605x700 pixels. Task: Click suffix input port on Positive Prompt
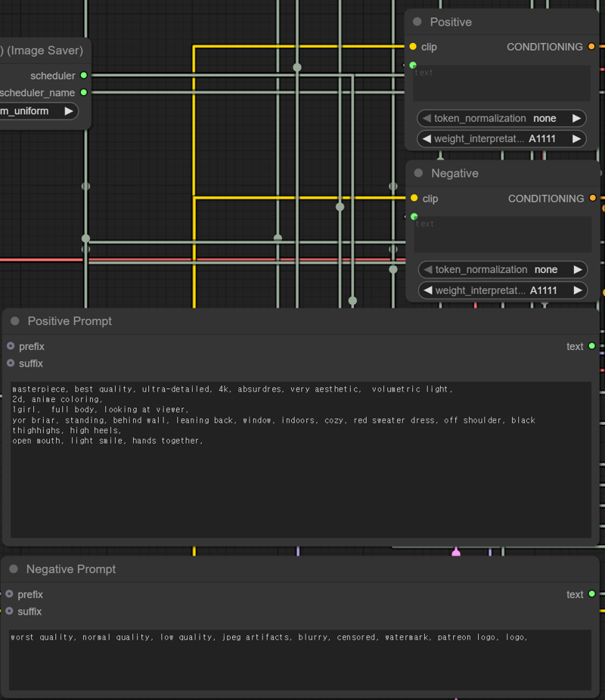11,363
